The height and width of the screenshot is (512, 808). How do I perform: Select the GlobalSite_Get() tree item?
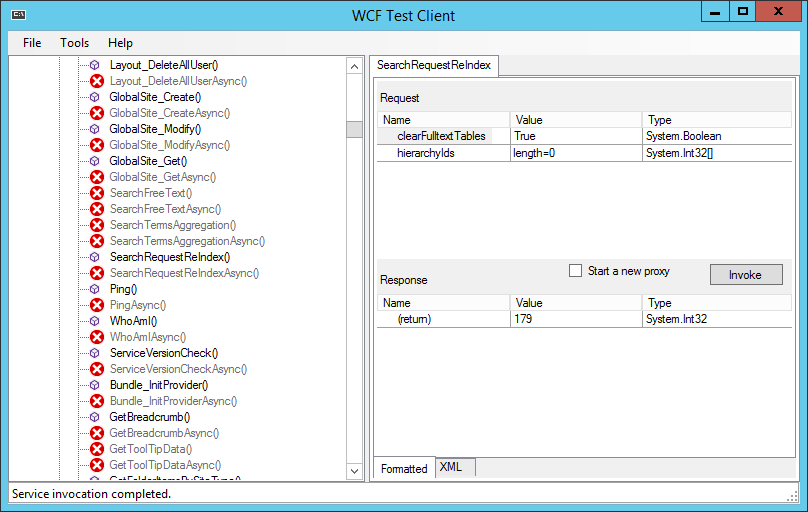coord(148,161)
